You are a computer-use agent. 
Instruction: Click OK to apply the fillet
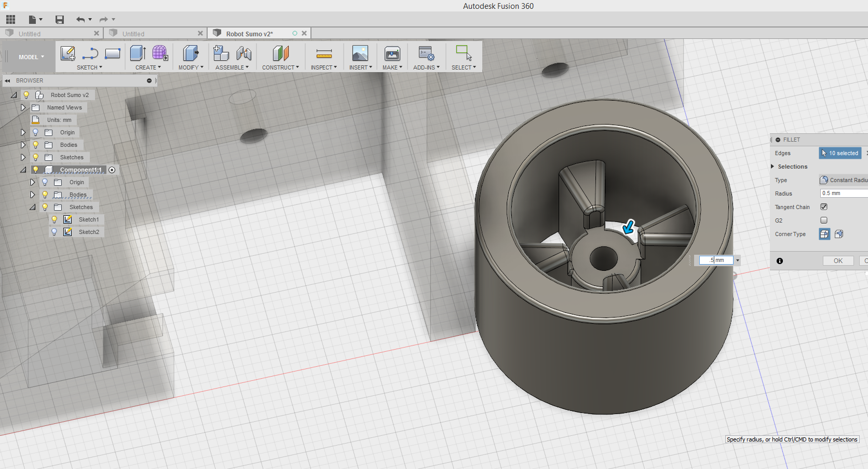(838, 260)
